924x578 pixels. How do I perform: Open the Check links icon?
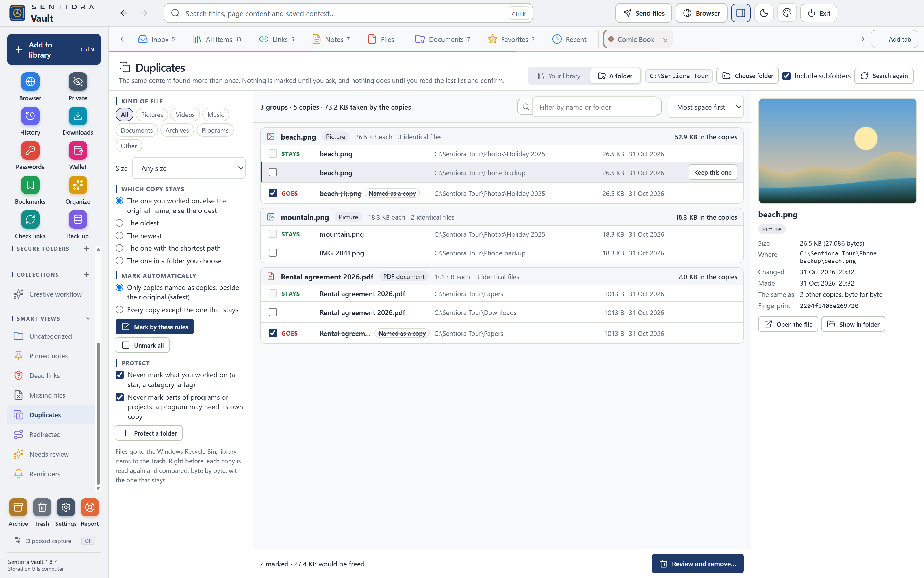30,219
